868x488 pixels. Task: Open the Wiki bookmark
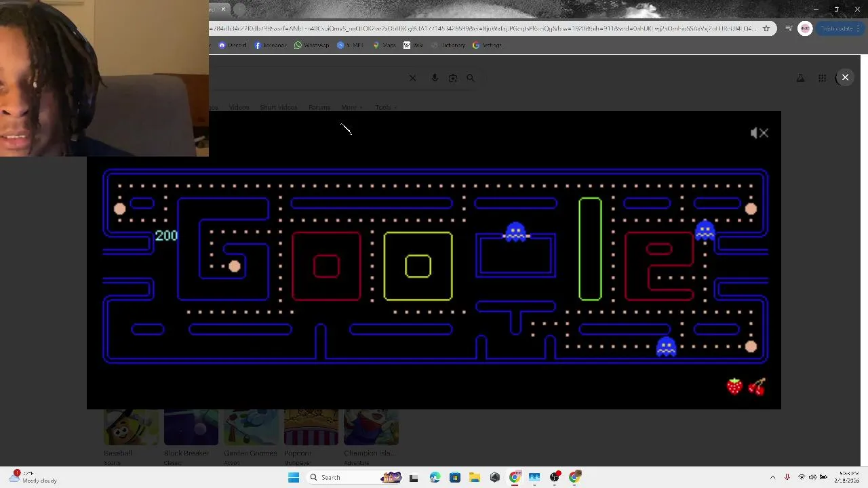click(413, 45)
